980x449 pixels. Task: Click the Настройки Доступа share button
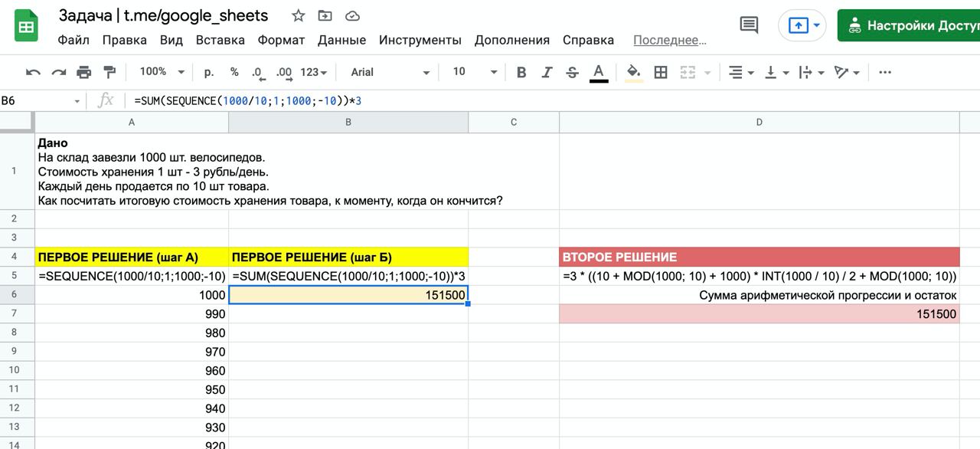pyautogui.click(x=909, y=25)
